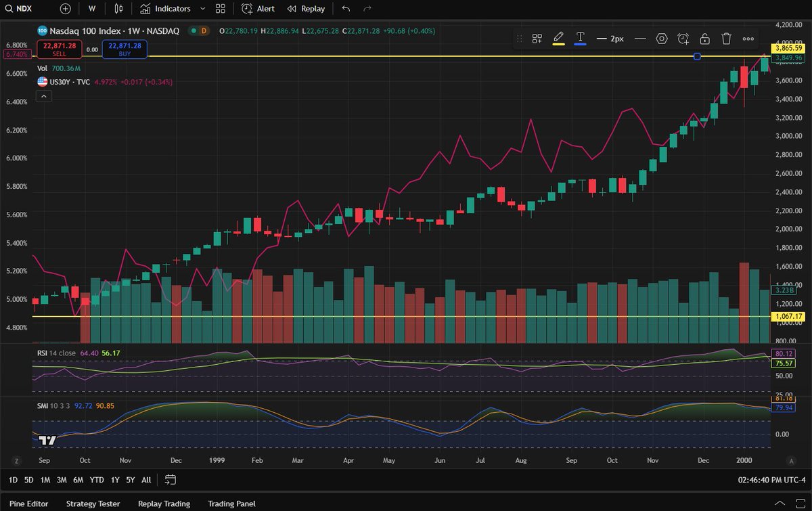
Task: Click the Nasdaq 100 Index title
Action: (x=115, y=30)
